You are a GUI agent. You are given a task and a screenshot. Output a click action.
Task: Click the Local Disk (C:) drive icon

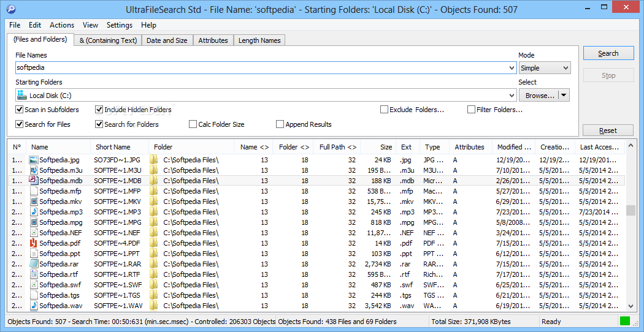click(x=21, y=95)
